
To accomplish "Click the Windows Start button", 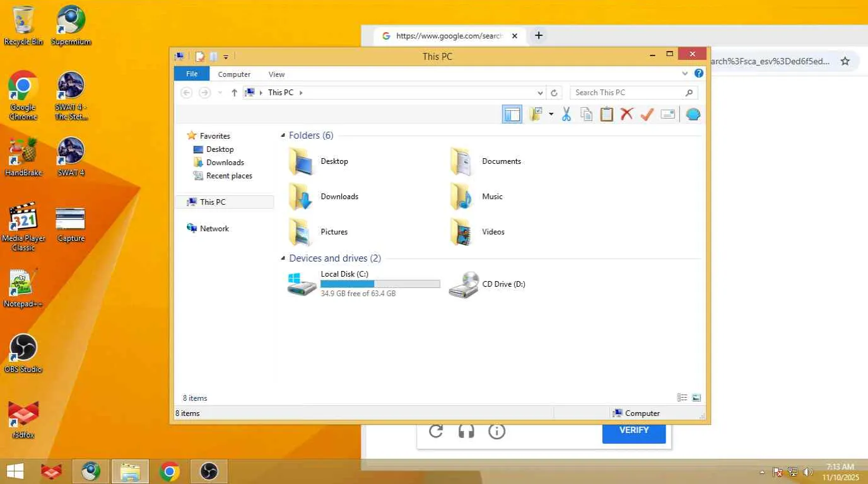I will (15, 471).
